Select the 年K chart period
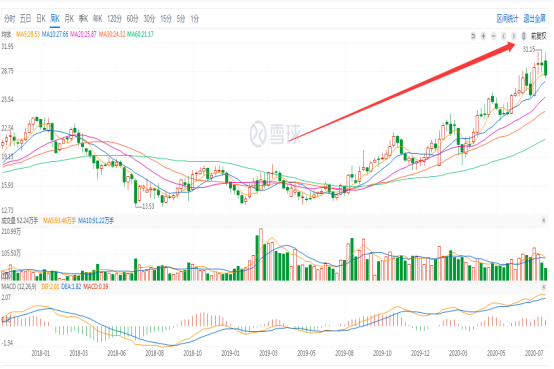 [98, 18]
